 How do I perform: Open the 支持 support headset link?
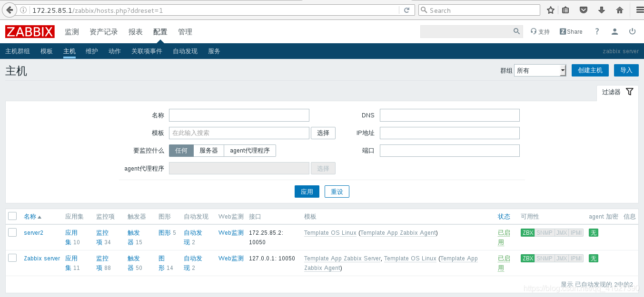[540, 32]
